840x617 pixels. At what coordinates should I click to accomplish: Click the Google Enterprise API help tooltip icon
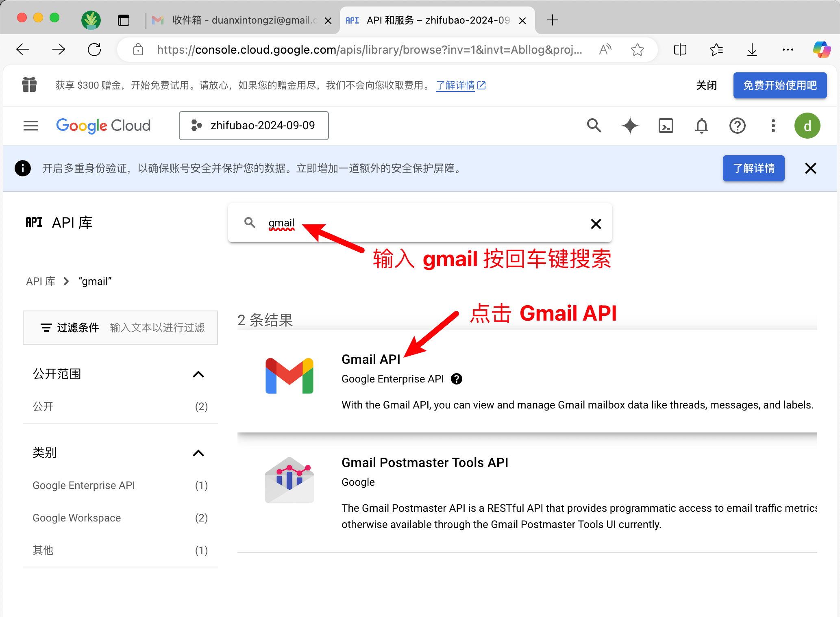tap(457, 379)
